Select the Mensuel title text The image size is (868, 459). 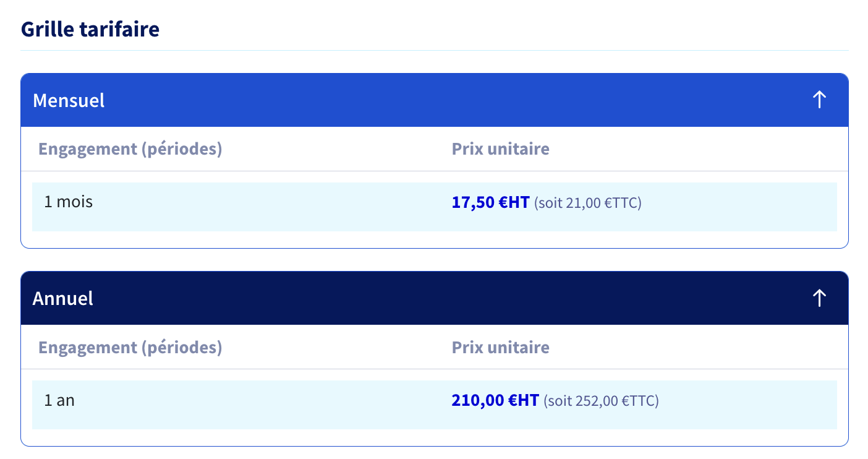tap(69, 100)
